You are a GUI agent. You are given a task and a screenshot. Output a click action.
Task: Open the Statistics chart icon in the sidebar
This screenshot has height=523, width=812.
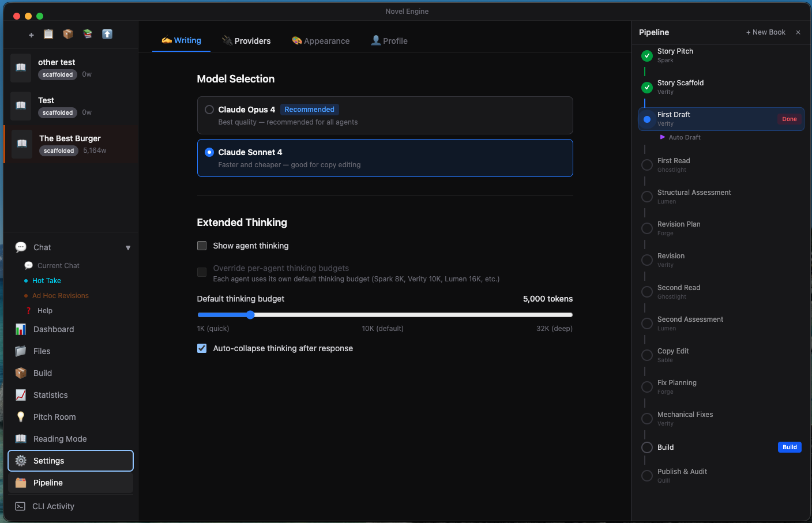coord(20,395)
